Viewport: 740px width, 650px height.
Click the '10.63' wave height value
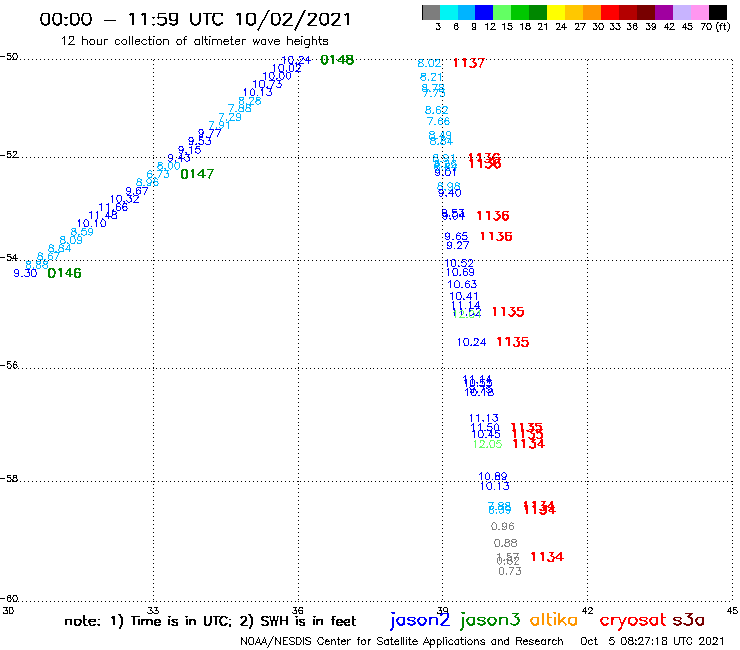click(x=462, y=285)
